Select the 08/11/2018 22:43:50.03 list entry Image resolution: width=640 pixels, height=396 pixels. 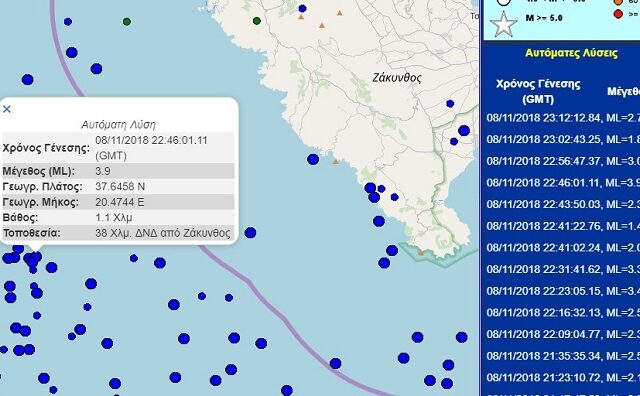[563, 205]
